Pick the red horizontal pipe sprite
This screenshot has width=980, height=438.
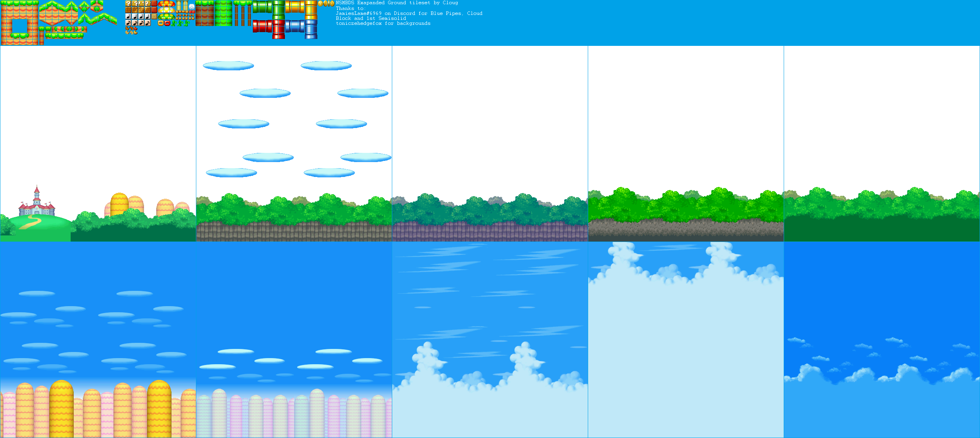(x=262, y=26)
